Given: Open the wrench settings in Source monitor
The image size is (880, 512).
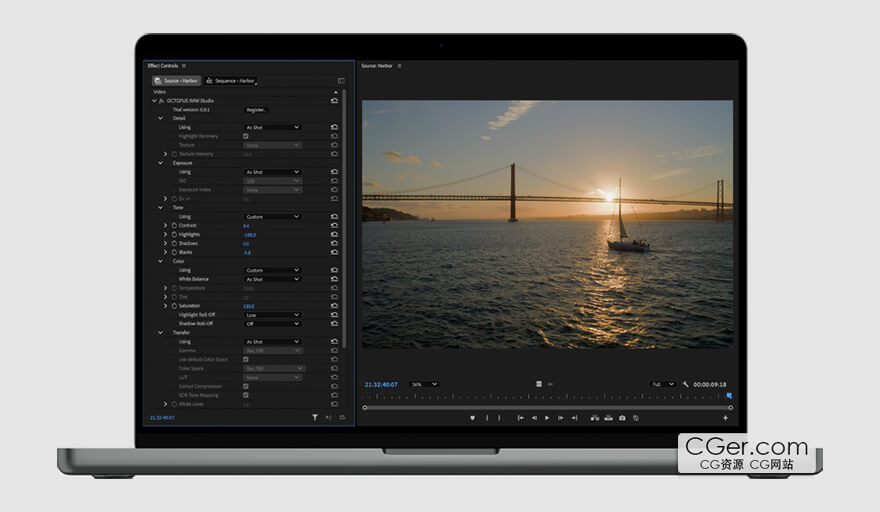Looking at the screenshot, I should [686, 384].
